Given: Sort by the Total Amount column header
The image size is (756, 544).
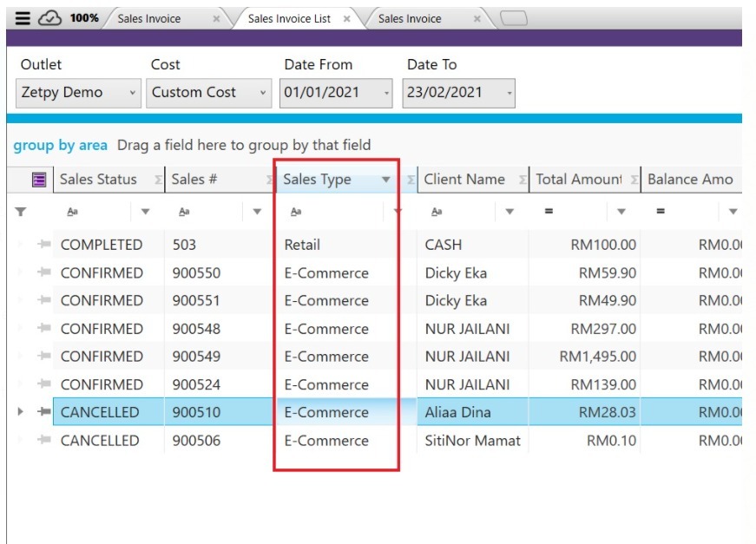Looking at the screenshot, I should click(577, 180).
